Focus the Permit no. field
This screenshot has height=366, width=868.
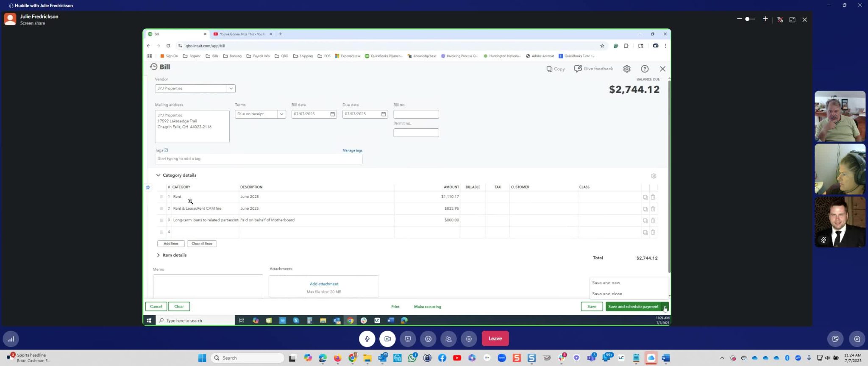(416, 133)
